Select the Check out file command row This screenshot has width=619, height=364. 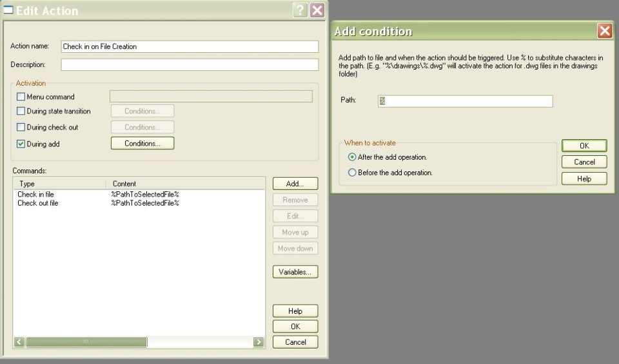click(x=139, y=203)
